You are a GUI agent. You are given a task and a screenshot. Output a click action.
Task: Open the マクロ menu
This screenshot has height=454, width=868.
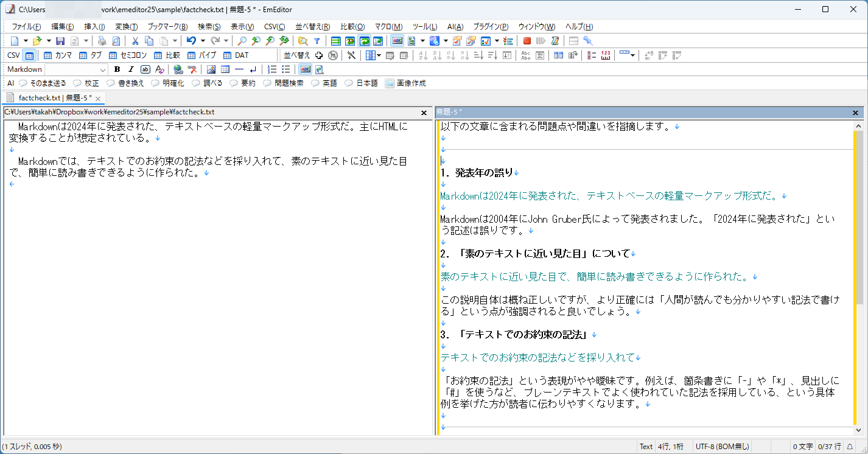coord(388,26)
